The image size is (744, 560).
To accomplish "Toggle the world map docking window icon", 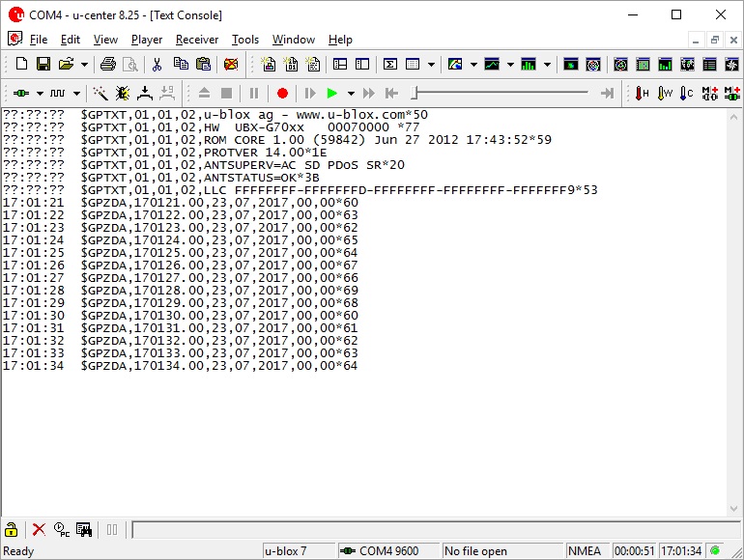I will pos(688,64).
